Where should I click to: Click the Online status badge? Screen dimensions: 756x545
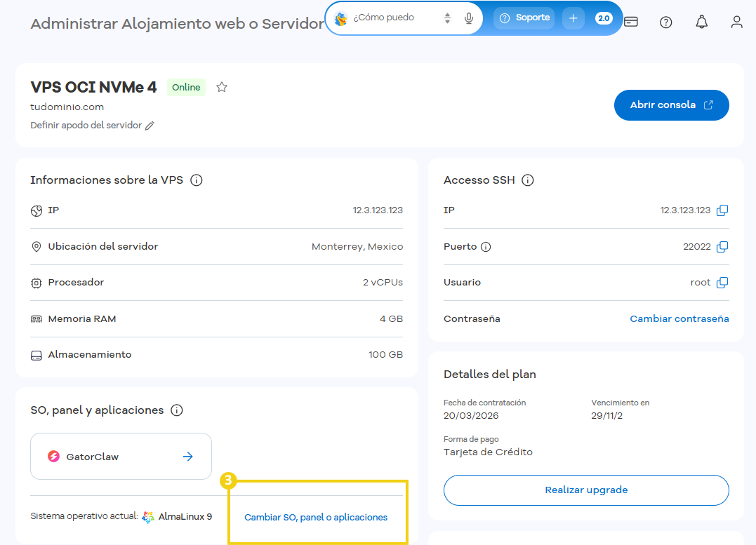[186, 87]
